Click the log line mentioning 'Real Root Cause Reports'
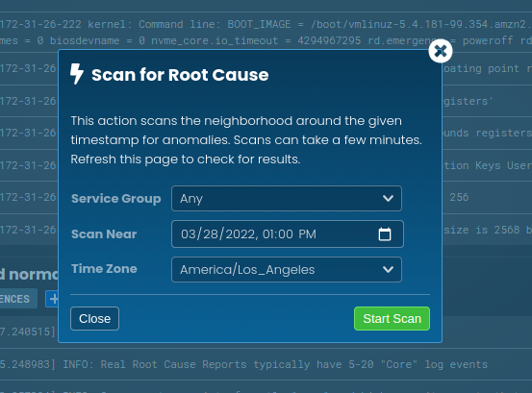 (266, 364)
